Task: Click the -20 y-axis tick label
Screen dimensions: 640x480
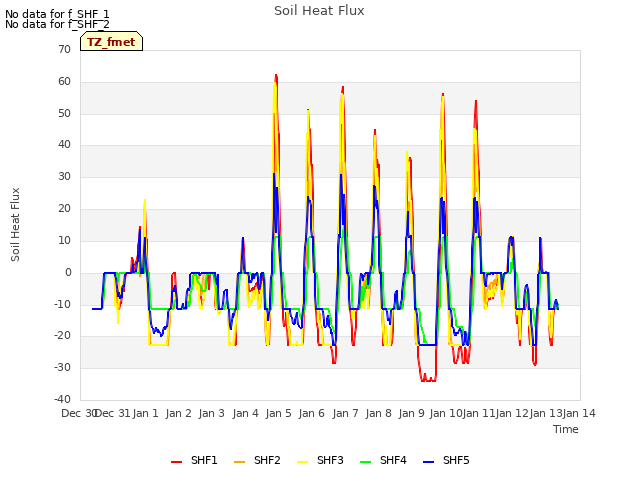Action: point(62,336)
